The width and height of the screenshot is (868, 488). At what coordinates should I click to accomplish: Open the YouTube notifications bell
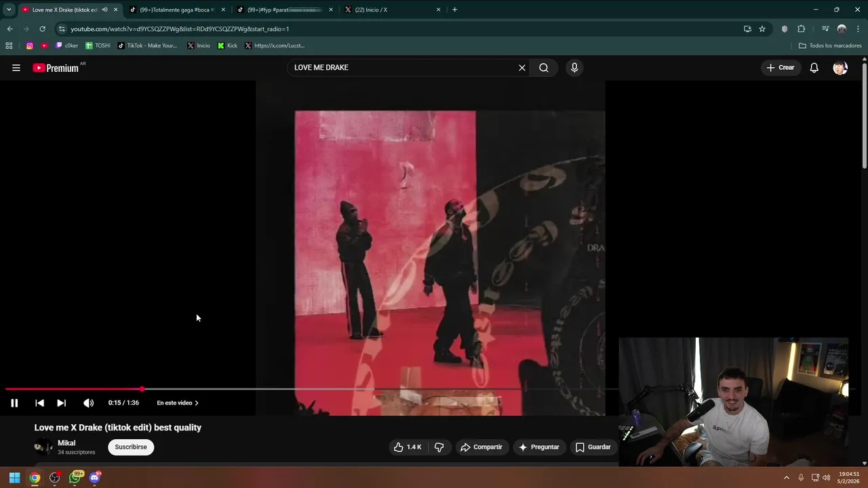pyautogui.click(x=814, y=68)
